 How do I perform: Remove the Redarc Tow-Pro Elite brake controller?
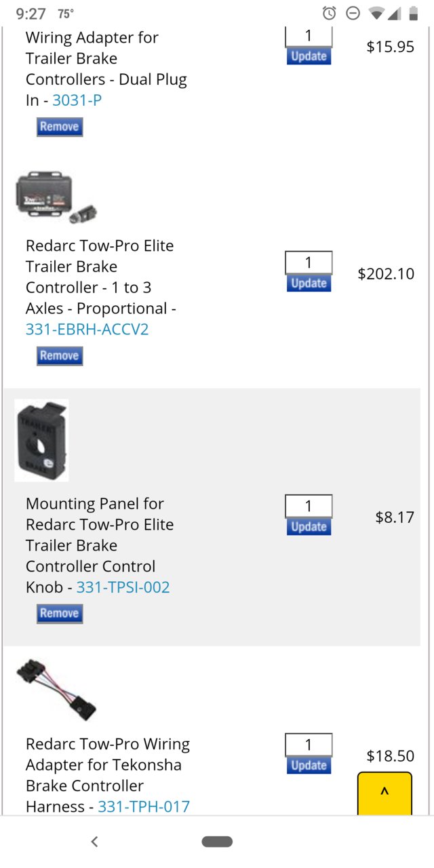[60, 355]
